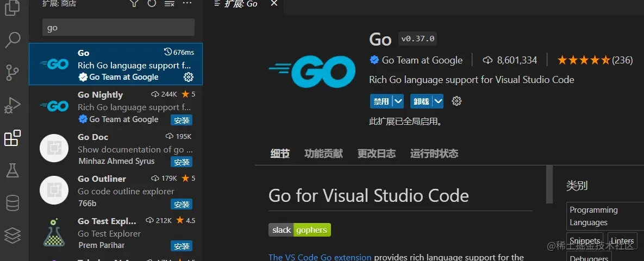This screenshot has width=644, height=261.
Task: Expand the 卸载 dropdown arrow
Action: (x=438, y=101)
